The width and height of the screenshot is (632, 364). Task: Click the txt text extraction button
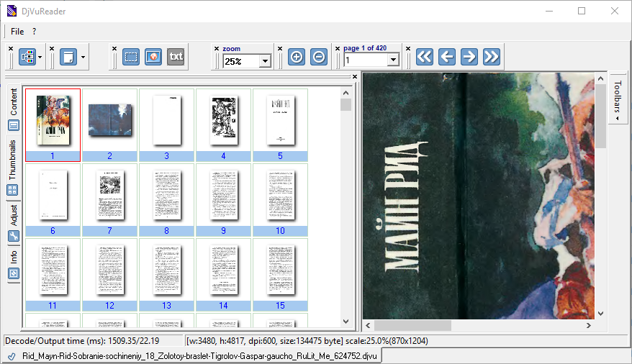pyautogui.click(x=176, y=57)
